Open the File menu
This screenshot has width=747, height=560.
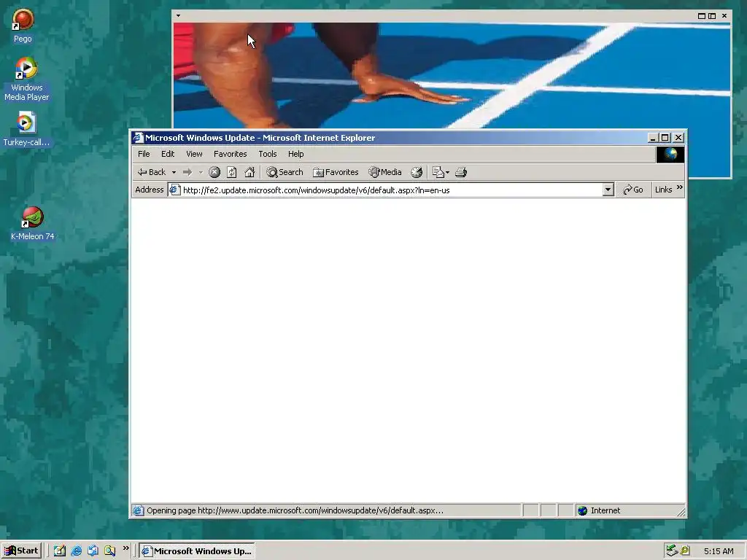(x=144, y=154)
